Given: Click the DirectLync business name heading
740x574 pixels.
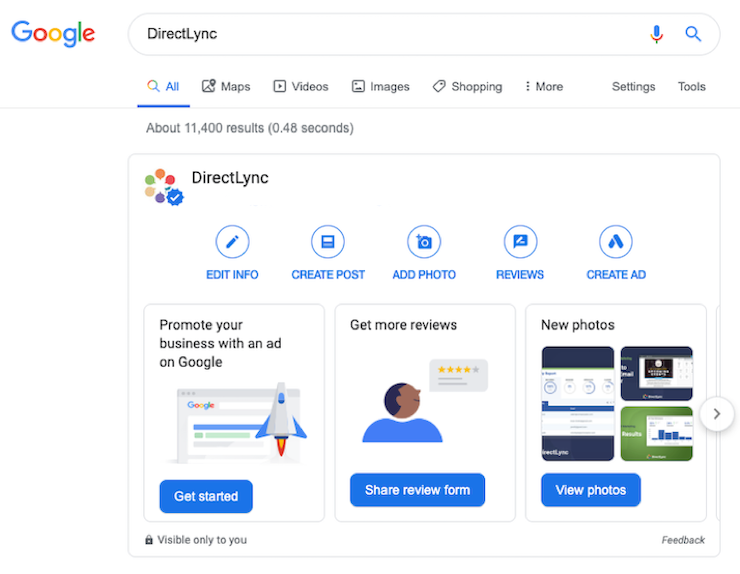Looking at the screenshot, I should [230, 177].
